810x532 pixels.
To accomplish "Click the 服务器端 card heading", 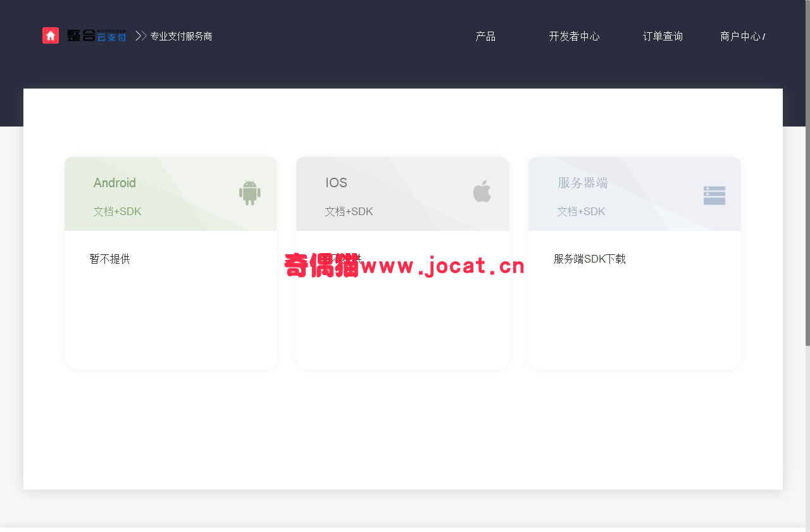I will pos(582,183).
